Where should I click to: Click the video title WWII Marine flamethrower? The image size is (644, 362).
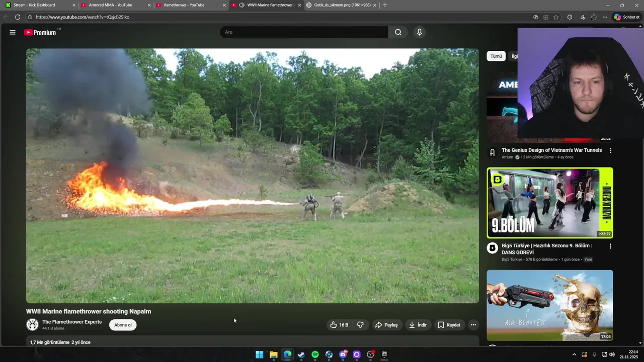click(89, 311)
